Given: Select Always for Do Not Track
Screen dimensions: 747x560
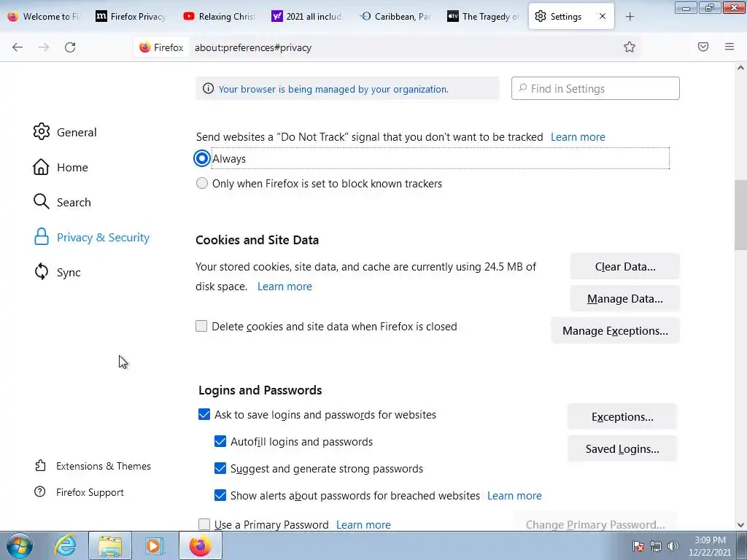Looking at the screenshot, I should [202, 158].
